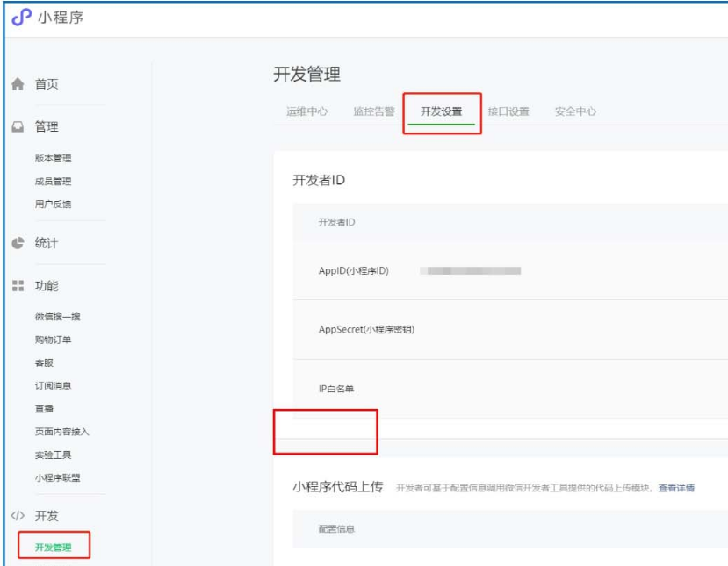Click the 管理 inbox icon

coord(17,127)
